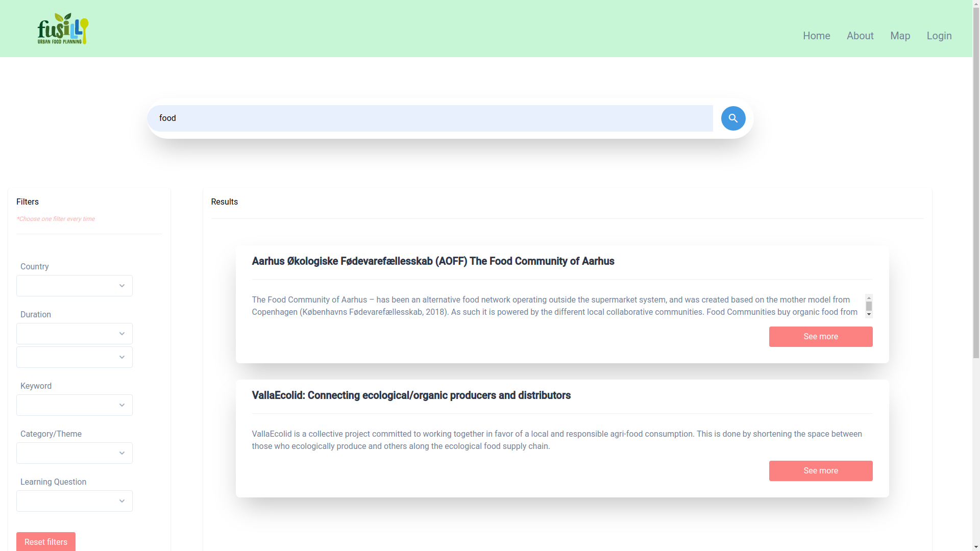Expand second Duration stepper control
This screenshot has height=551, width=980.
[x=122, y=357]
